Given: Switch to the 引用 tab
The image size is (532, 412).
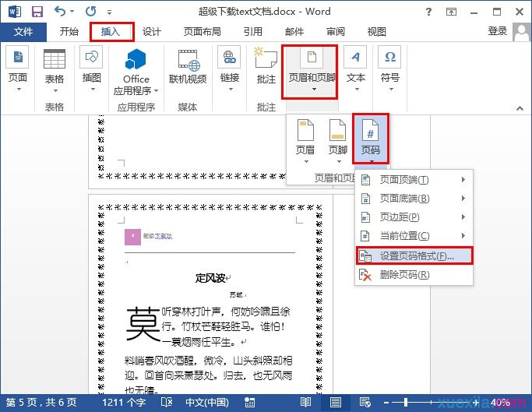Looking at the screenshot, I should (253, 32).
